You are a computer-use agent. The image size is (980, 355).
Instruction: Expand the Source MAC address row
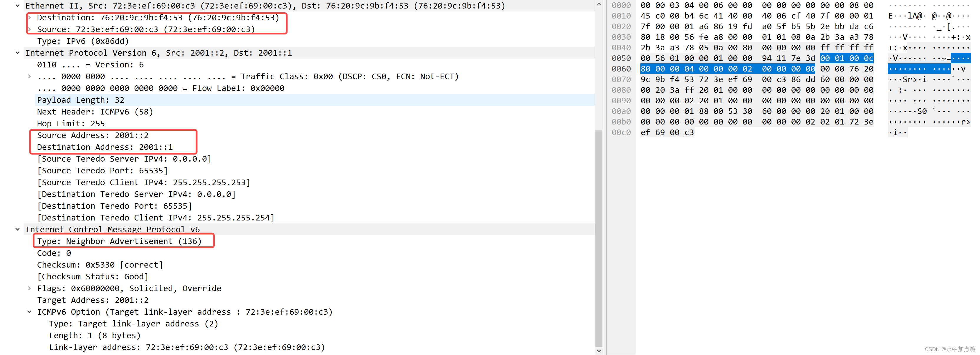[29, 29]
